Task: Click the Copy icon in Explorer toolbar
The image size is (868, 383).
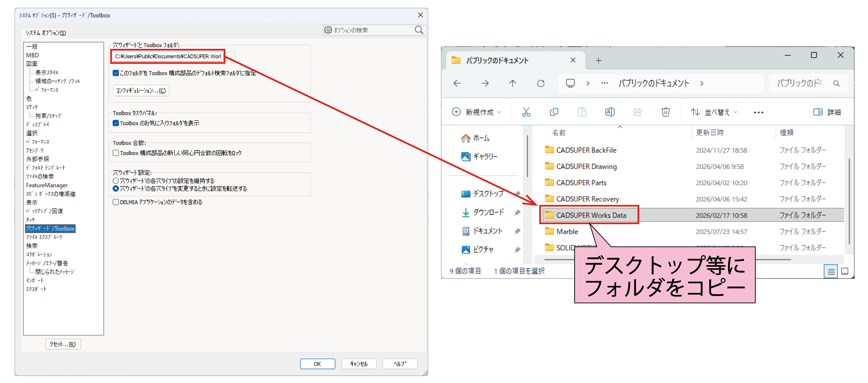Action: 554,112
